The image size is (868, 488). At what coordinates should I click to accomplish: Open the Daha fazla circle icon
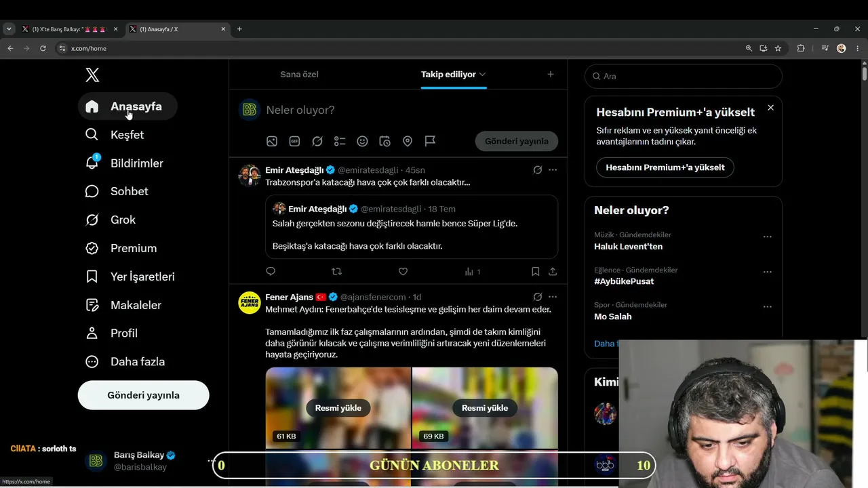pyautogui.click(x=92, y=362)
